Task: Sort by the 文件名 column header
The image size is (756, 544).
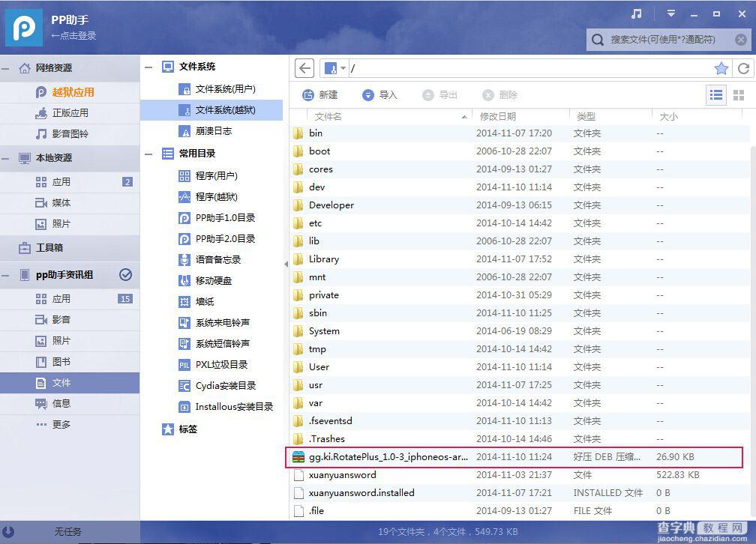Action: pyautogui.click(x=389, y=117)
